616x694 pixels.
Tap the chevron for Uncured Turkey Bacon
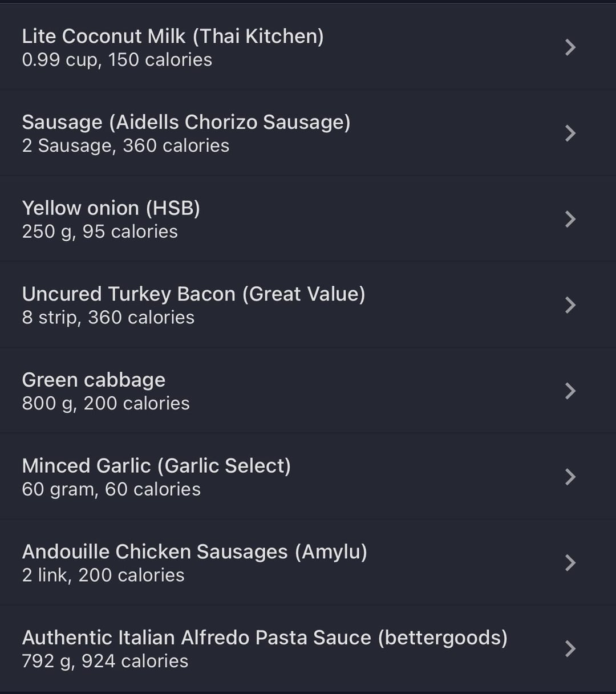point(570,305)
